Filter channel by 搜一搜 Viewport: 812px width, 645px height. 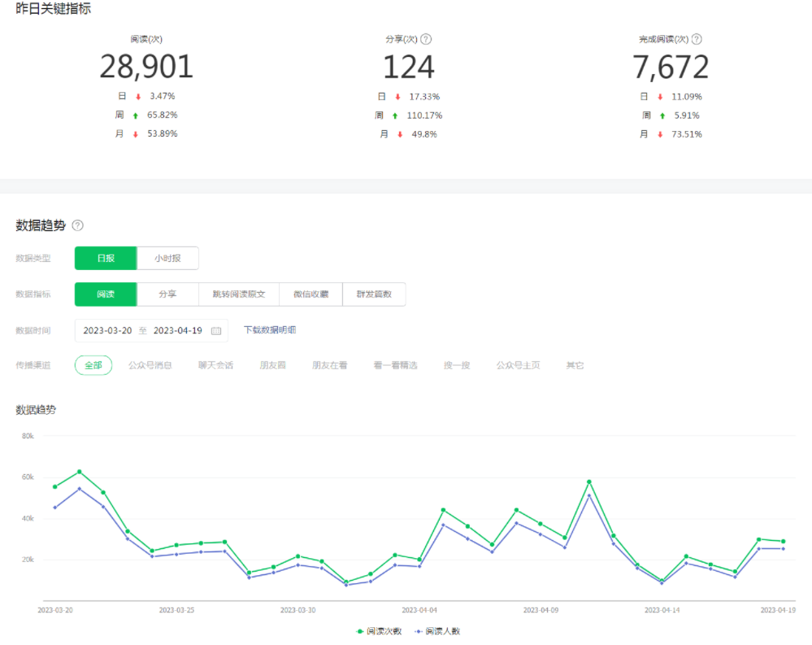[457, 365]
